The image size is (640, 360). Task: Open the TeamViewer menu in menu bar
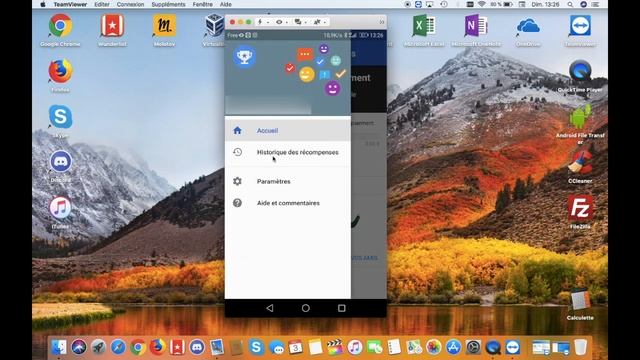(x=70, y=4)
